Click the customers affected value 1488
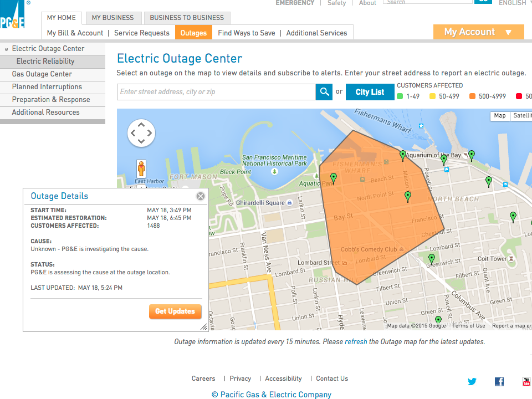This screenshot has width=532, height=399. [x=154, y=226]
